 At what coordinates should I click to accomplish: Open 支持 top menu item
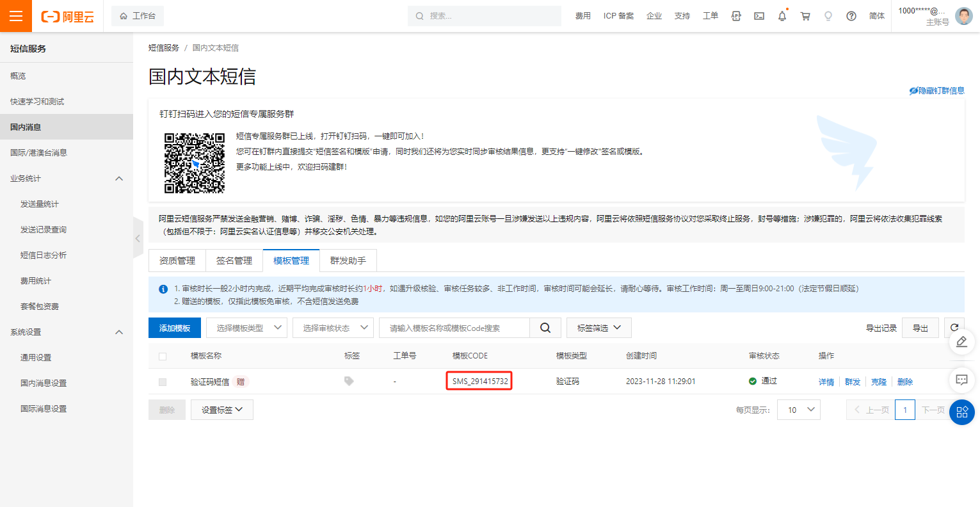click(682, 16)
